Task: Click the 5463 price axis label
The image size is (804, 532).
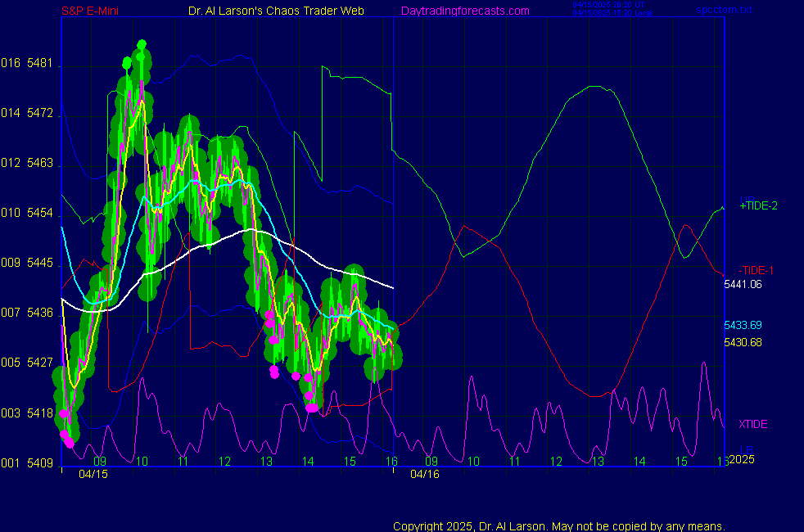Action: 39,163
